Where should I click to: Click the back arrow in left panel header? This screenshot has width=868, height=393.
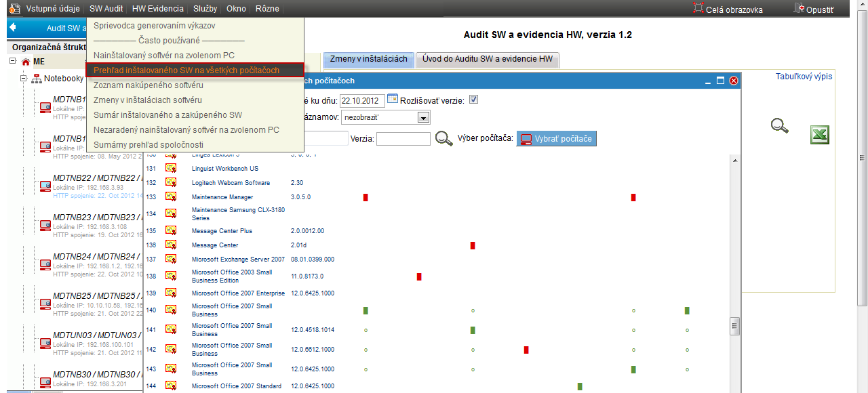pyautogui.click(x=13, y=28)
